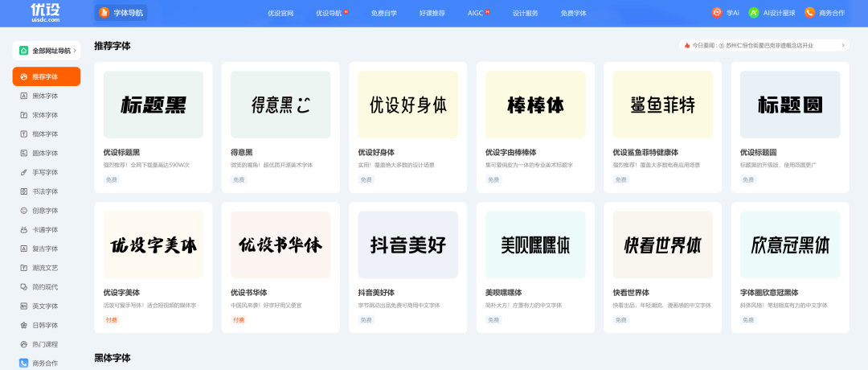The height and width of the screenshot is (370, 868).
Task: Open the 鲨鱼菲特 font preview thumbnail
Action: (x=662, y=105)
